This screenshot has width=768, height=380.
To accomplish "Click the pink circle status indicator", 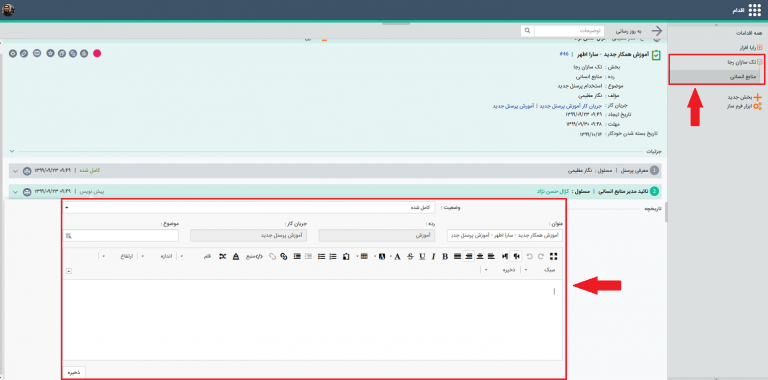I will coord(97,53).
